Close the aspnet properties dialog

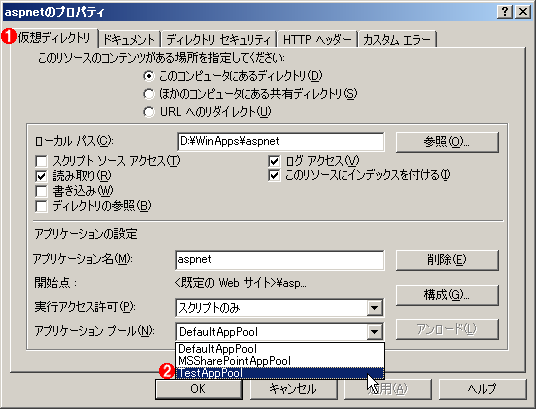523,12
